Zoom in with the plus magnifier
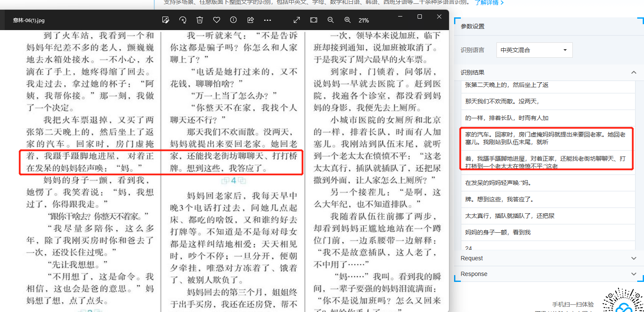The width and height of the screenshot is (644, 312). click(x=348, y=20)
